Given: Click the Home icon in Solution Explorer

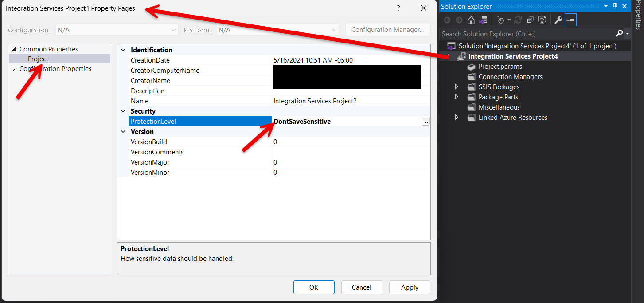Looking at the screenshot, I should pyautogui.click(x=471, y=20).
